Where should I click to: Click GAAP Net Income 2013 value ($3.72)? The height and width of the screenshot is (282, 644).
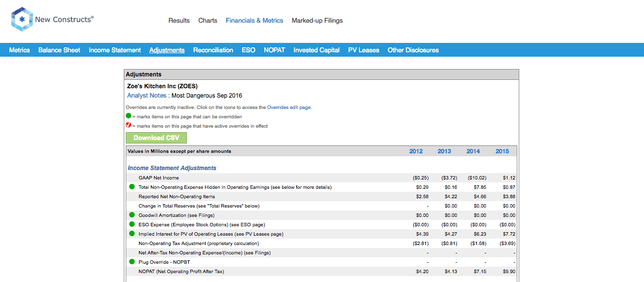coord(449,177)
